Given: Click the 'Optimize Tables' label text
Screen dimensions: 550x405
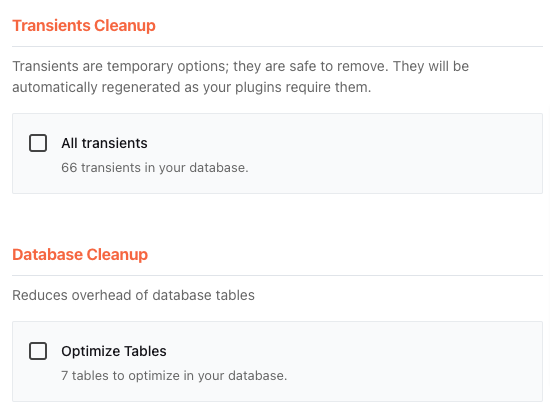Looking at the screenshot, I should 114,351.
